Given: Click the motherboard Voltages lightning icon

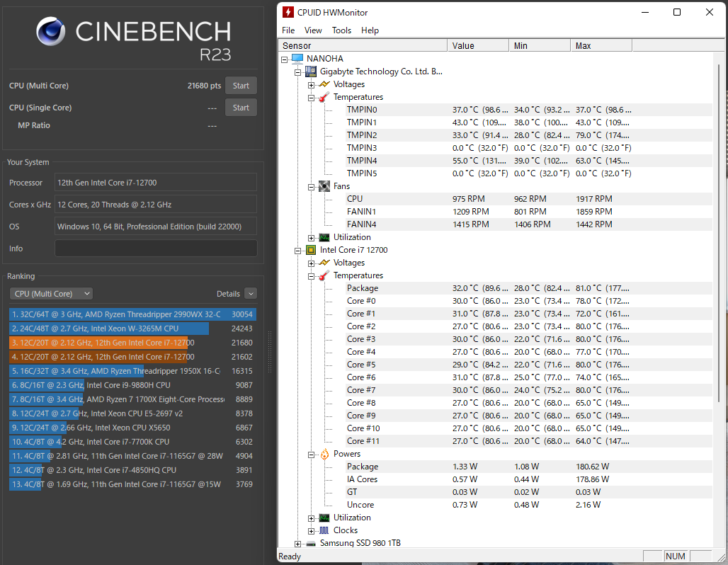Looking at the screenshot, I should [324, 84].
